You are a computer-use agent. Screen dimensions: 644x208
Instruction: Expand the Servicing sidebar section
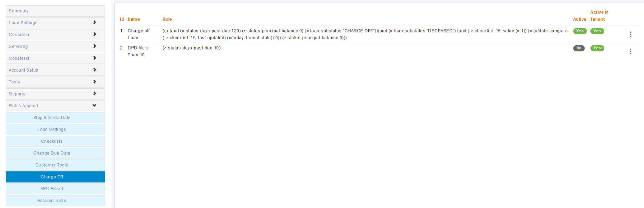point(55,46)
